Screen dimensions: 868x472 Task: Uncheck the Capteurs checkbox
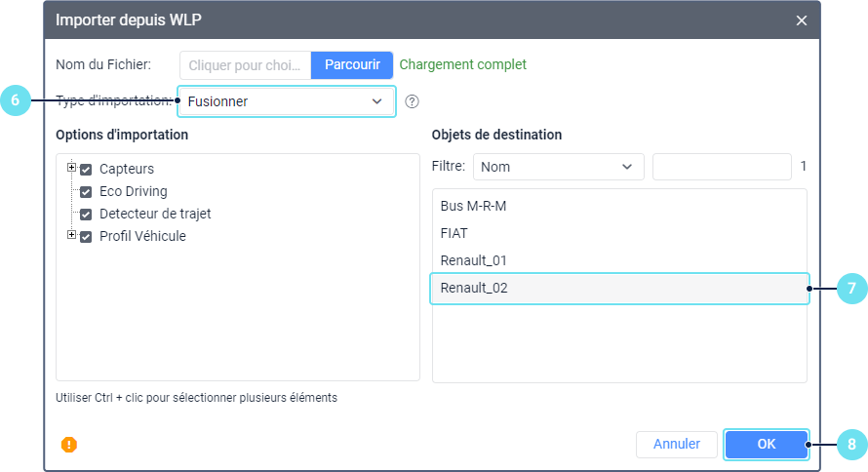[86, 170]
